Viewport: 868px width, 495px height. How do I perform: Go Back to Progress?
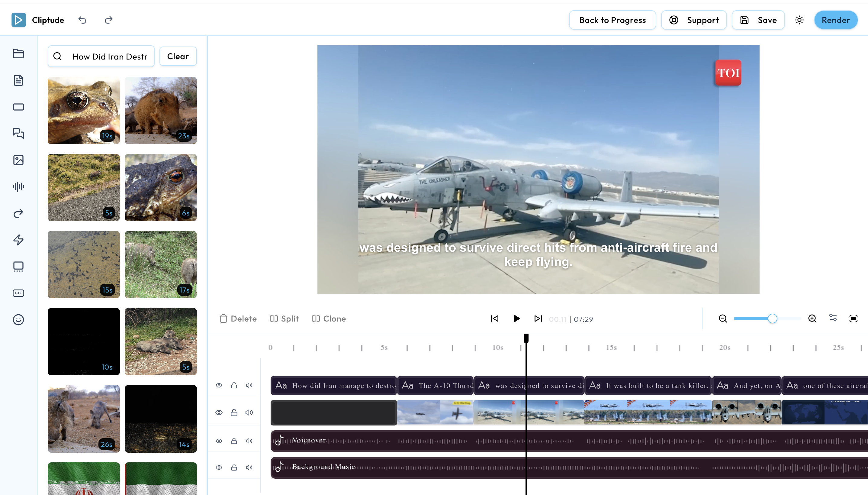click(612, 20)
